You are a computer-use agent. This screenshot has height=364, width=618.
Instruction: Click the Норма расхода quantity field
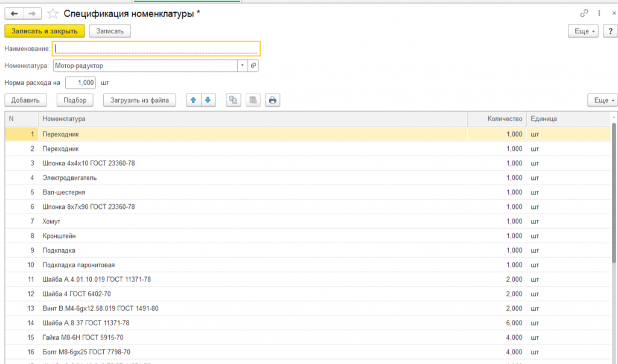(80, 83)
